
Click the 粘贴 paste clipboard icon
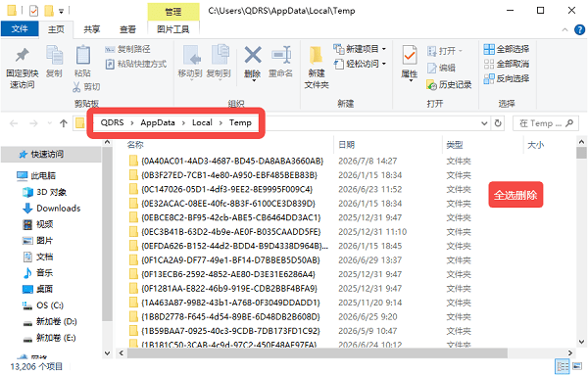pyautogui.click(x=82, y=56)
